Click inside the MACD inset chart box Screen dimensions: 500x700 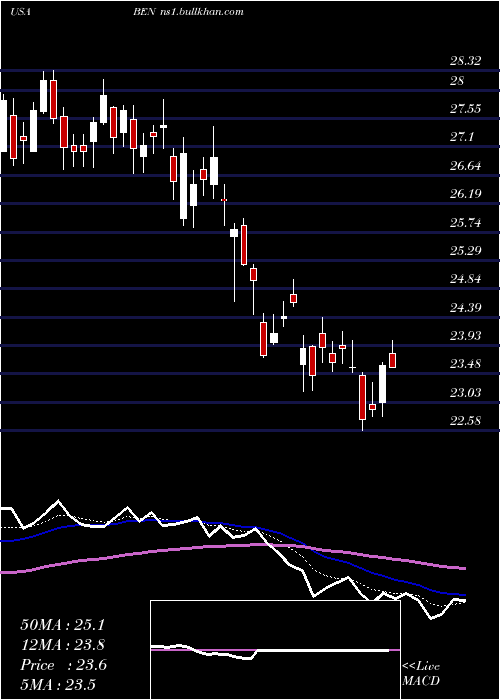point(275,650)
